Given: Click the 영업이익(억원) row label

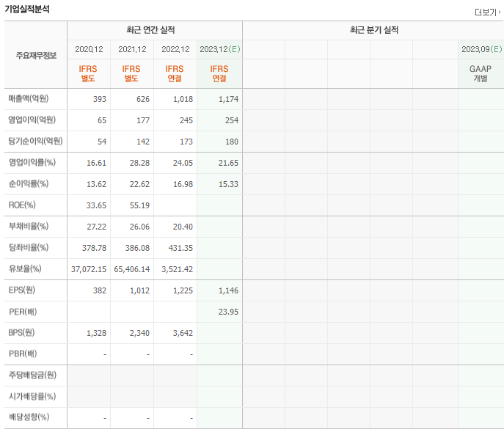Looking at the screenshot, I should point(32,120).
